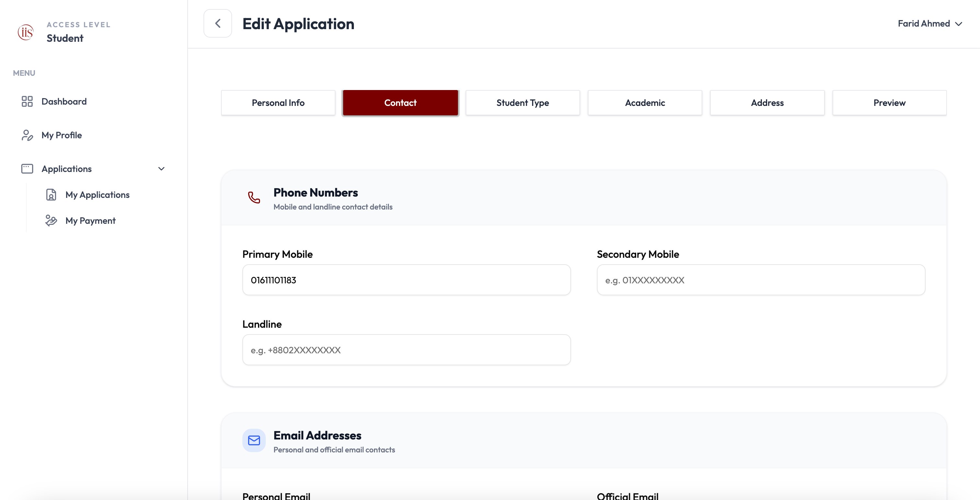Collapse the Applications menu chevron
980x500 pixels.
pos(161,169)
